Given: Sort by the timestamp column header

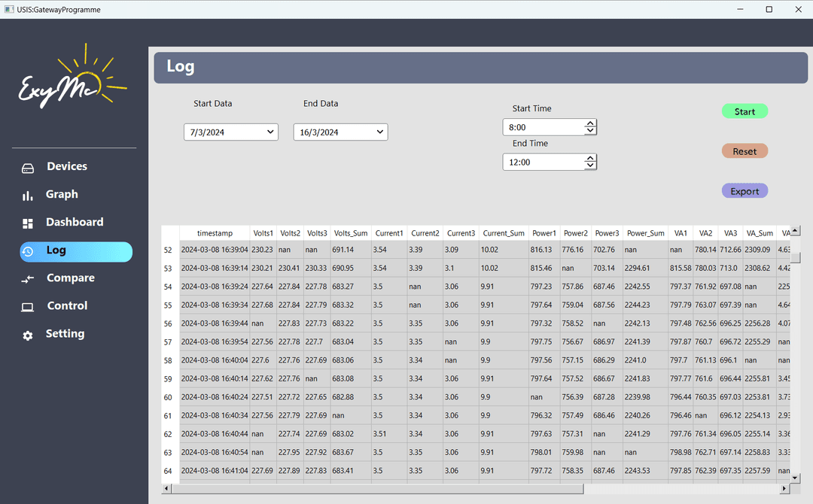Looking at the screenshot, I should (x=215, y=233).
